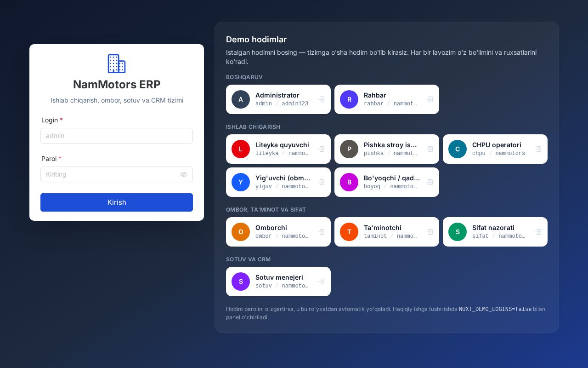The width and height of the screenshot is (588, 368).
Task: Click the Administrator avatar letter A
Action: 241,99
